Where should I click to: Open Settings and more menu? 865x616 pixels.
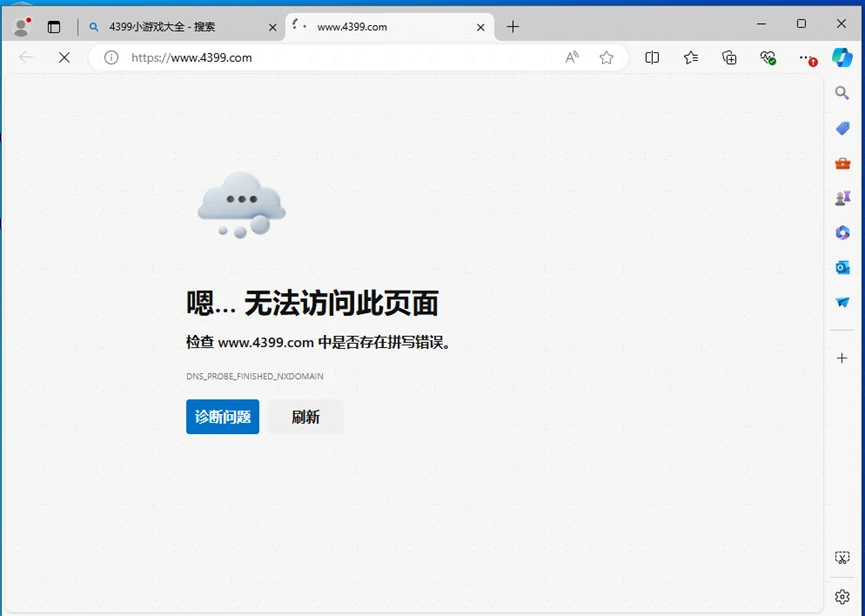(807, 57)
